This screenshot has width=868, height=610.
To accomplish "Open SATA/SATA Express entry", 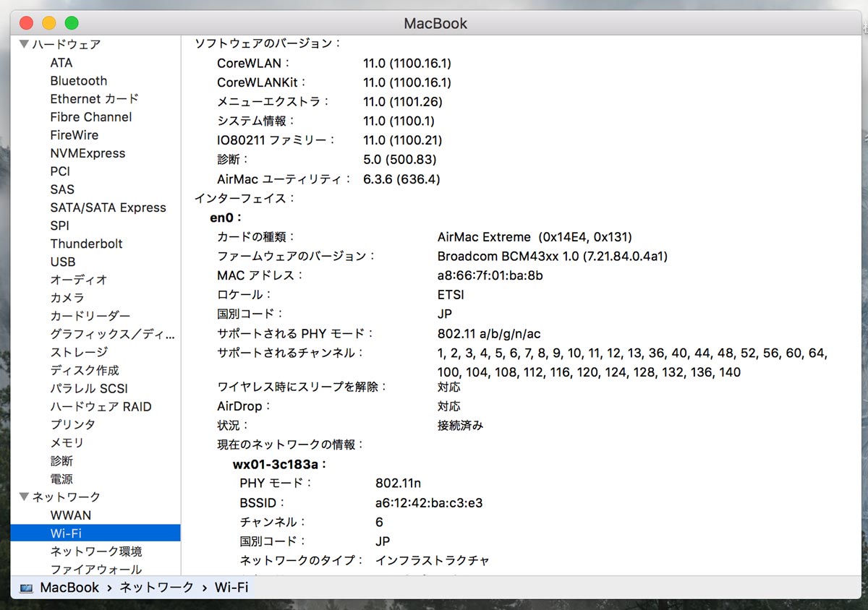I will 108,207.
